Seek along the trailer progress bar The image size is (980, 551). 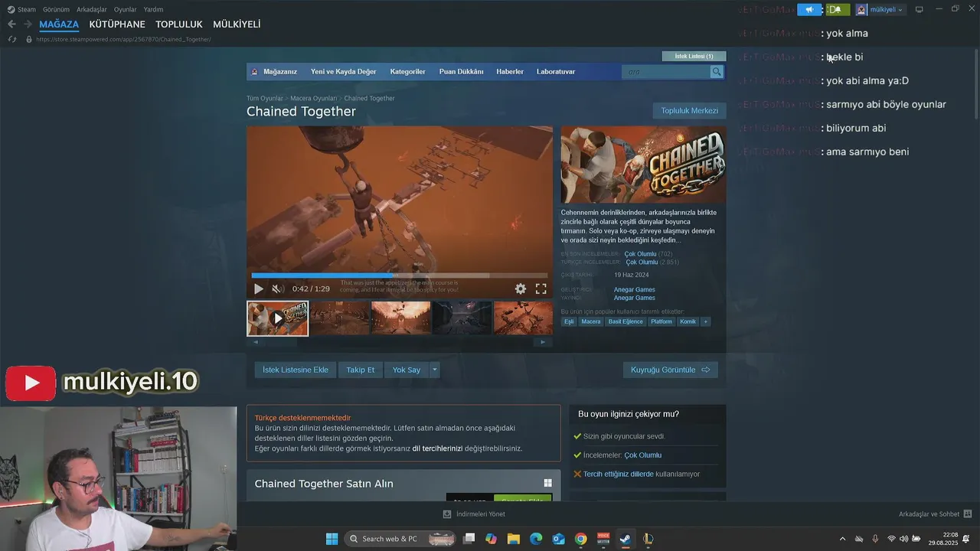399,275
